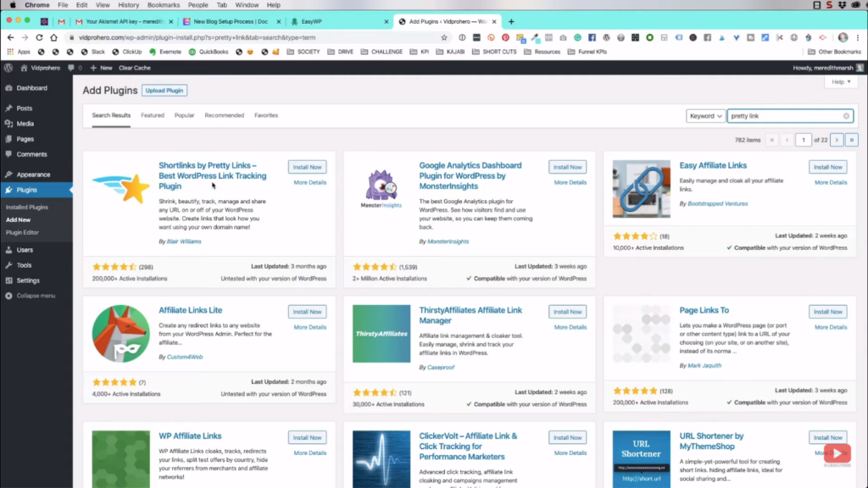
Task: Go back in browser history
Action: [x=10, y=37]
